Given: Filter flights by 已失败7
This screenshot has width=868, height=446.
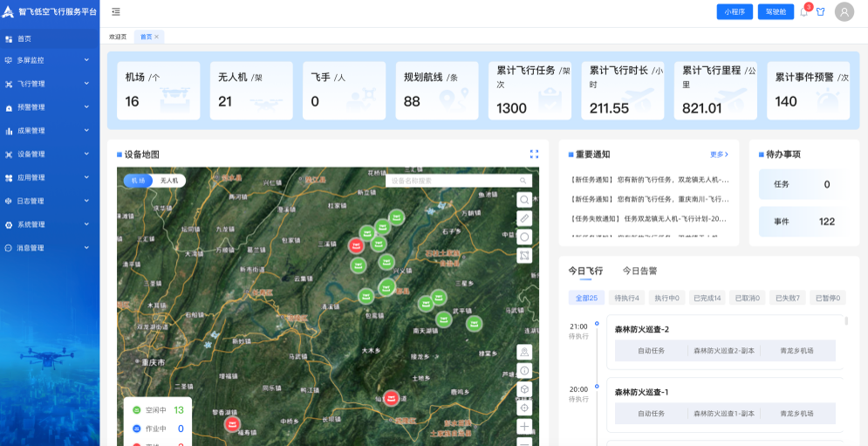Looking at the screenshot, I should pos(787,298).
